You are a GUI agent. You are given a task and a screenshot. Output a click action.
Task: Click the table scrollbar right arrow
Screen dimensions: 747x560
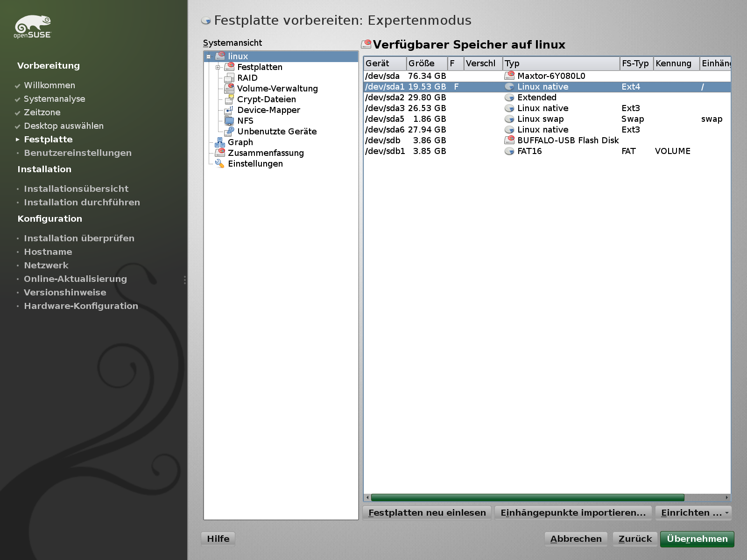[x=727, y=497]
